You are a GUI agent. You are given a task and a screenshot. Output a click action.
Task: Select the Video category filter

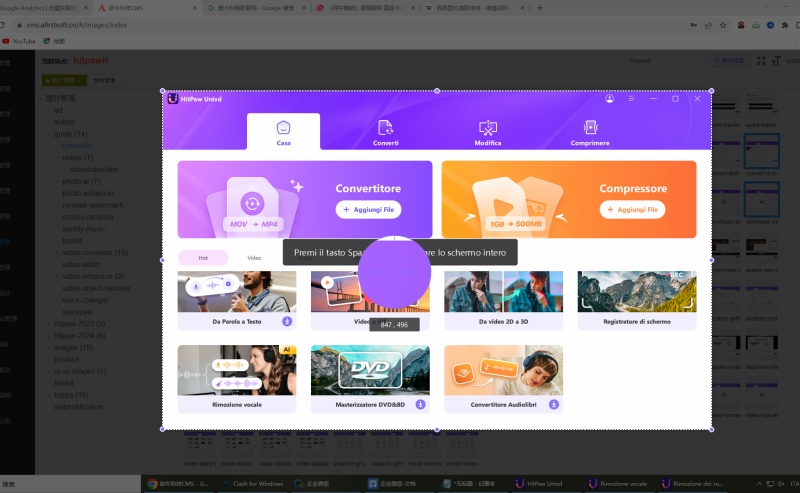[254, 258]
